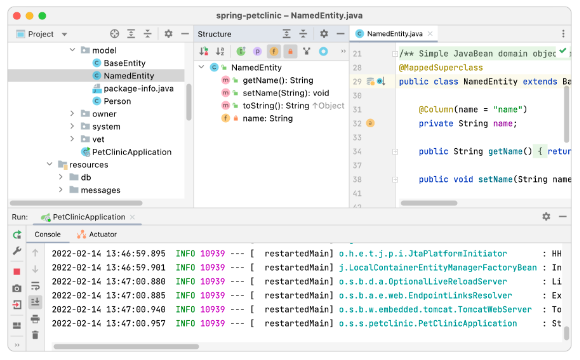Click Select Opened File icon in Project panel

point(114,34)
